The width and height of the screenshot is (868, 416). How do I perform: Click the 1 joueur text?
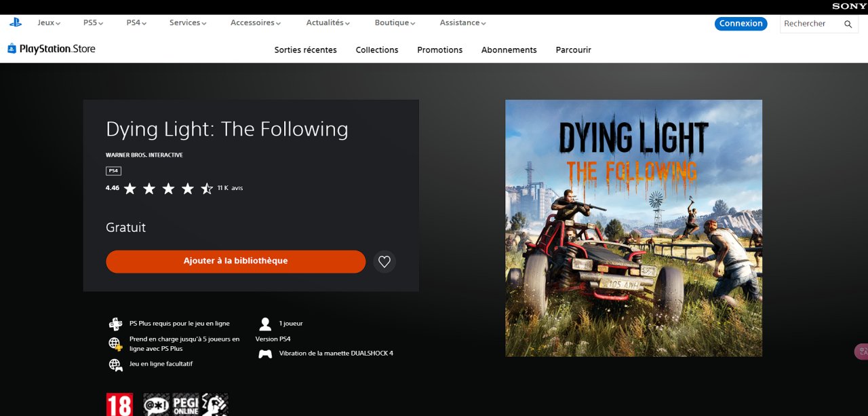[291, 324]
